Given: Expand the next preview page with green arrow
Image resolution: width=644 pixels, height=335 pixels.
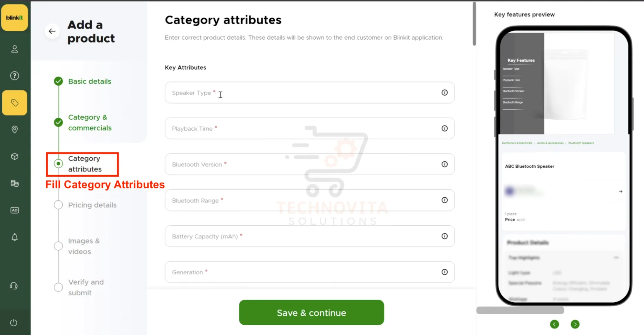Looking at the screenshot, I should click(x=575, y=324).
